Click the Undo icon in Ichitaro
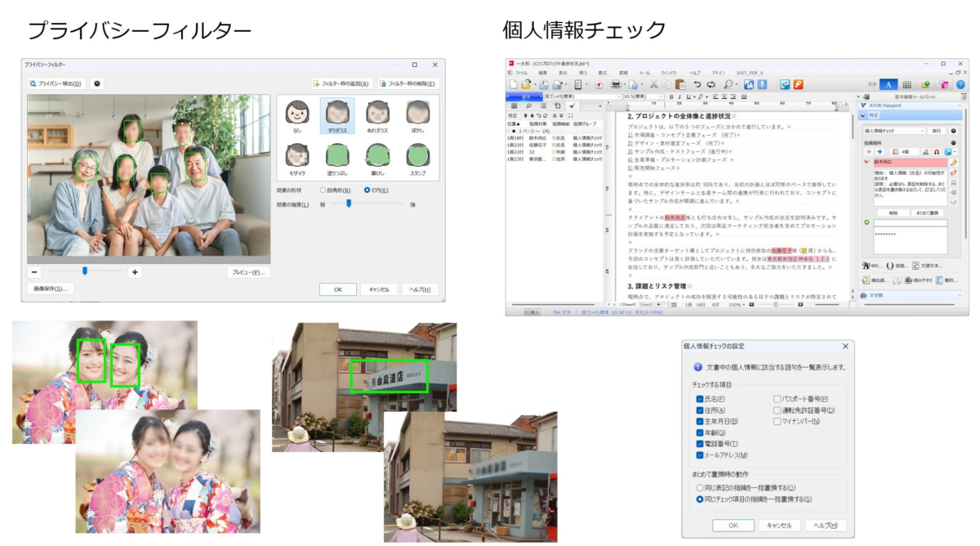The width and height of the screenshot is (980, 546). 697,84
